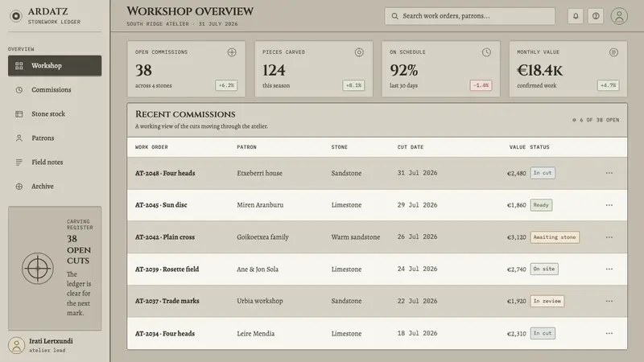
Task: Open work order AT-2037 · Trade marks
Action: 167,301
